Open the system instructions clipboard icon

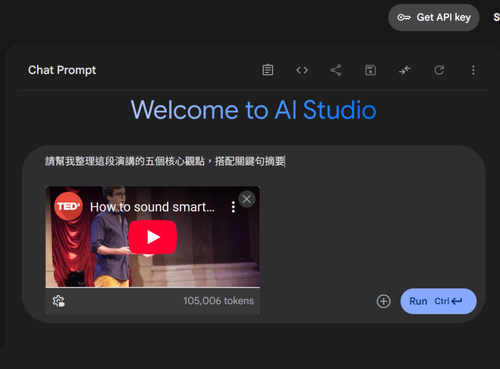268,70
